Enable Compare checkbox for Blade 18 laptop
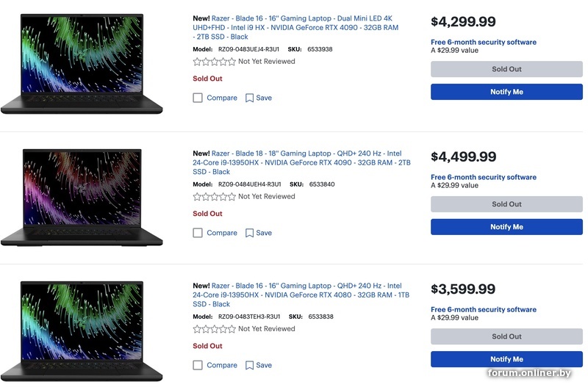Viewport: 588px width, 390px height. click(x=198, y=233)
